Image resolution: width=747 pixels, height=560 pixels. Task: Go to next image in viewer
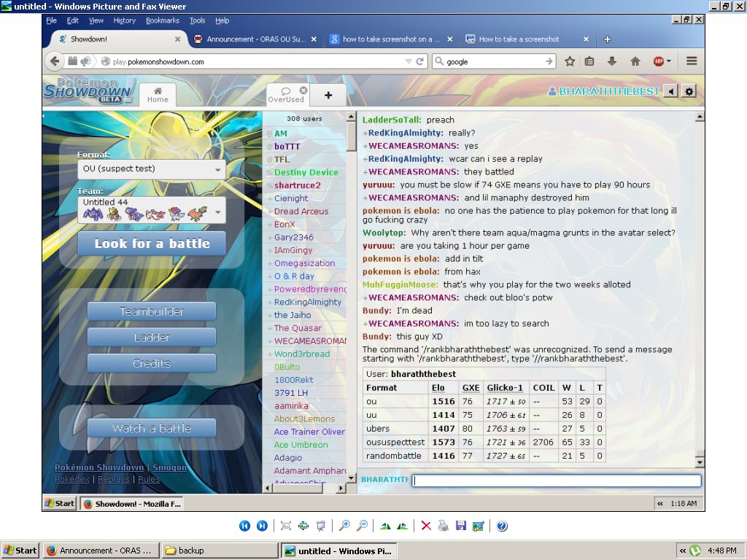(x=262, y=526)
